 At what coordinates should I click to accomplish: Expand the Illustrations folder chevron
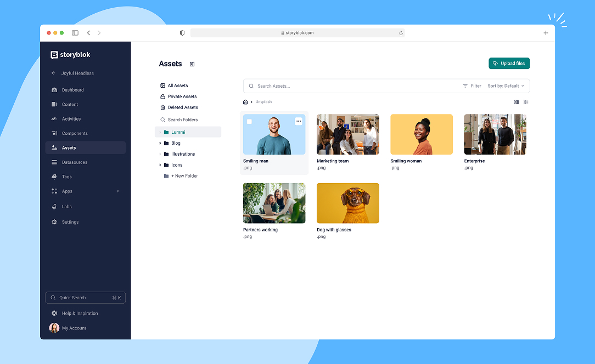coord(160,154)
